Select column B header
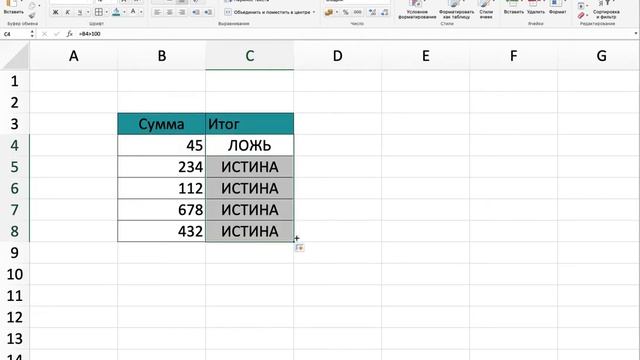 pyautogui.click(x=162, y=56)
